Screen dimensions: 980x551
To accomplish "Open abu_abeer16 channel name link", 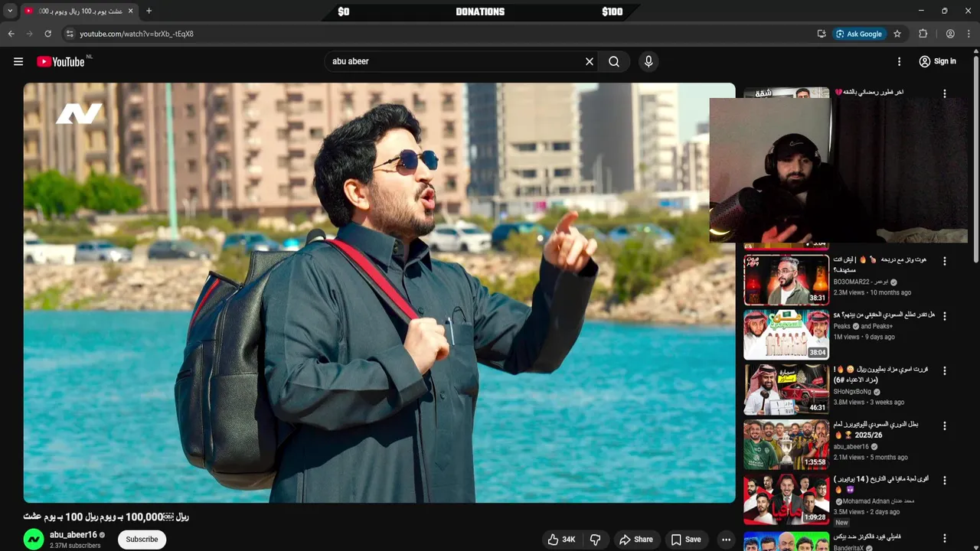I will pos(73,535).
